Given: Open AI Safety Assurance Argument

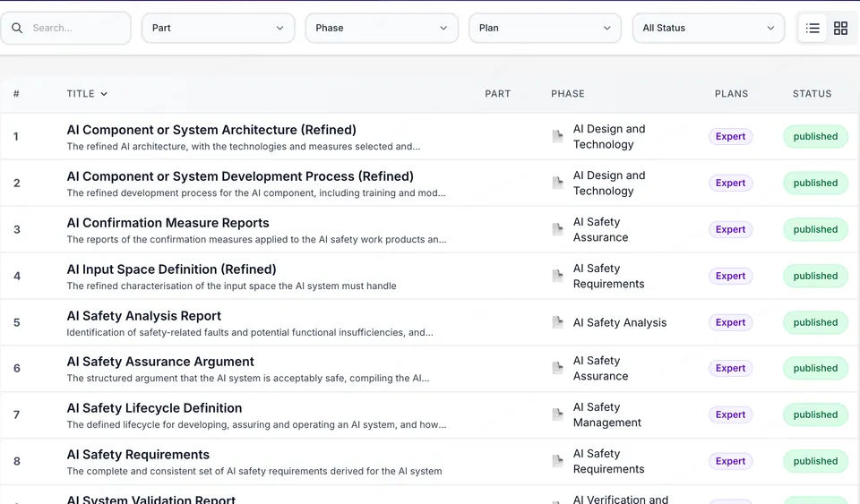Looking at the screenshot, I should pos(160,362).
